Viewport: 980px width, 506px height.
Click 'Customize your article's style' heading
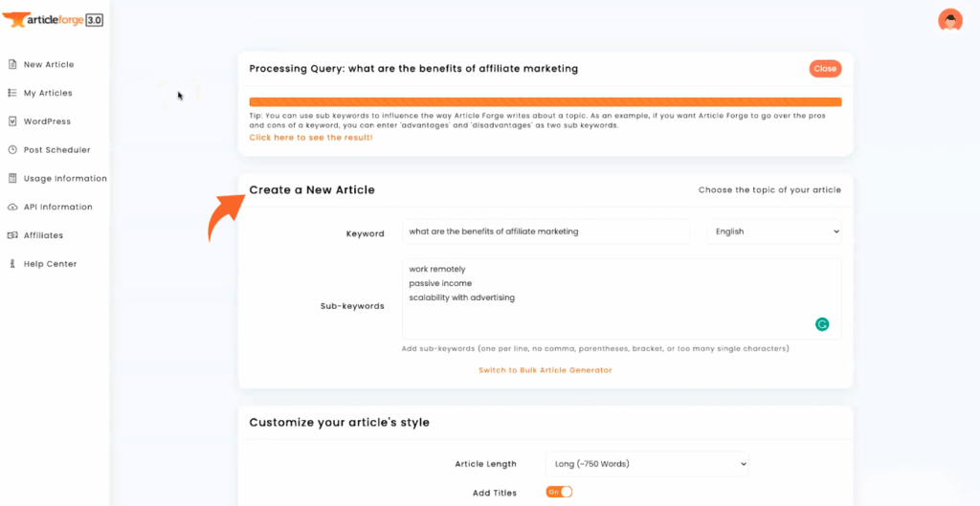[x=340, y=422]
